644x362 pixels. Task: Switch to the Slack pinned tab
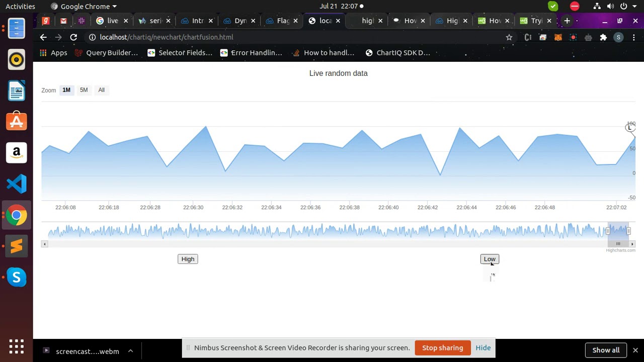click(81, 21)
